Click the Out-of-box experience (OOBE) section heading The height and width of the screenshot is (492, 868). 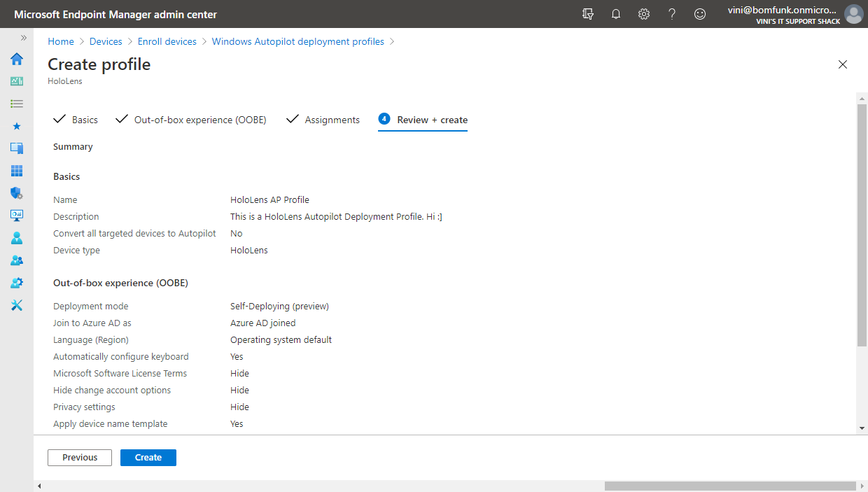point(120,283)
